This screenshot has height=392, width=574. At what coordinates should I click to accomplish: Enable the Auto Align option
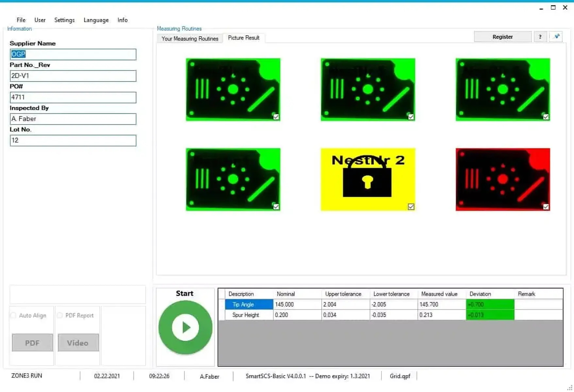click(x=14, y=315)
